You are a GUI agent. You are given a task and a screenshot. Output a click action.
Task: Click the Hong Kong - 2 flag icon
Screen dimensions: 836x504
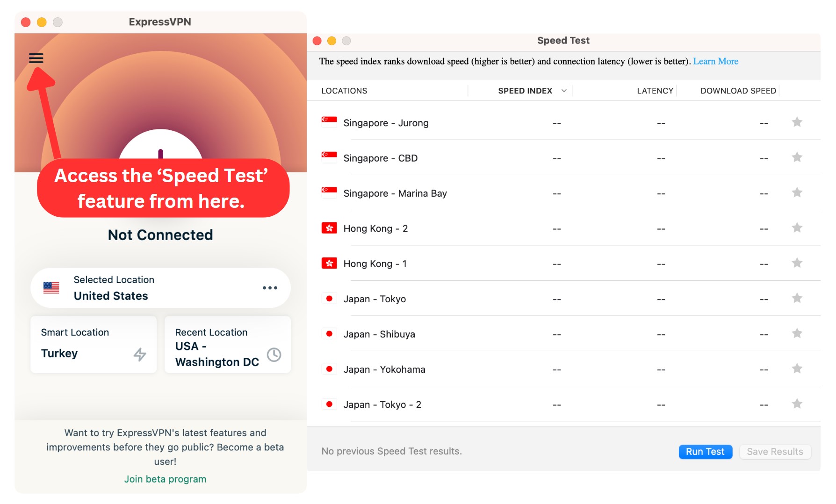(x=329, y=228)
